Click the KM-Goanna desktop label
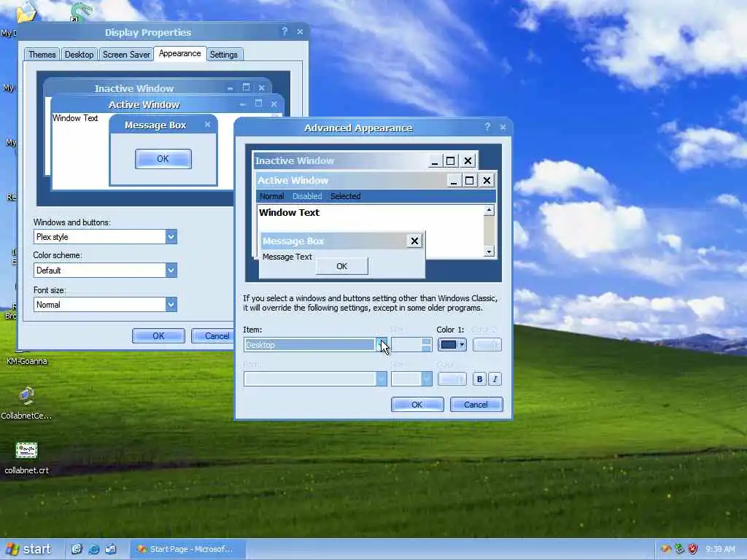The width and height of the screenshot is (747, 560). (x=27, y=362)
